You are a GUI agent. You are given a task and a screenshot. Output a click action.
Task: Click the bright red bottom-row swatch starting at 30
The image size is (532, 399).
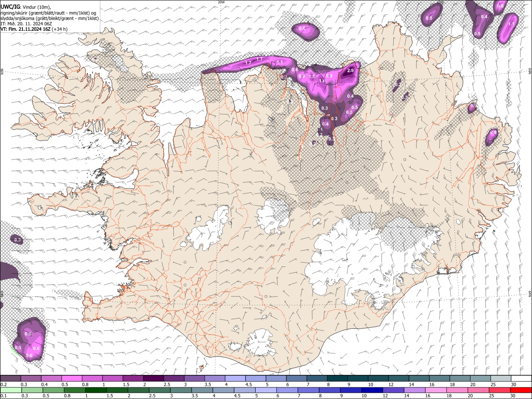point(521,390)
